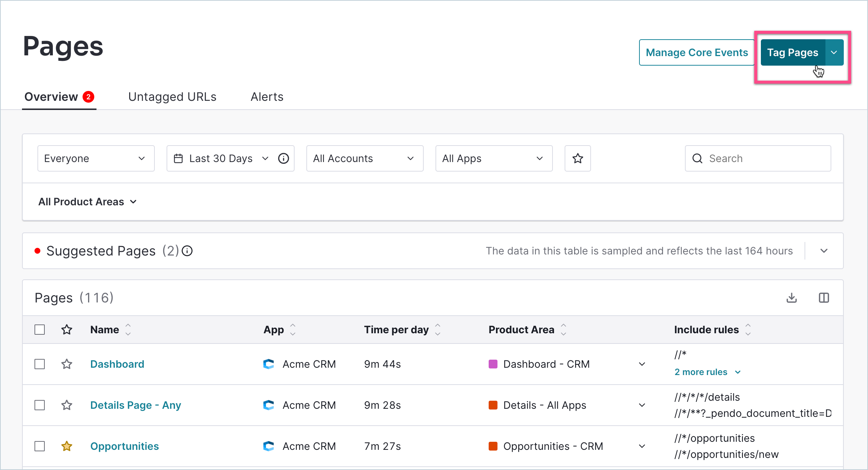Open the Everyone segment dropdown
The image size is (868, 470).
point(96,158)
